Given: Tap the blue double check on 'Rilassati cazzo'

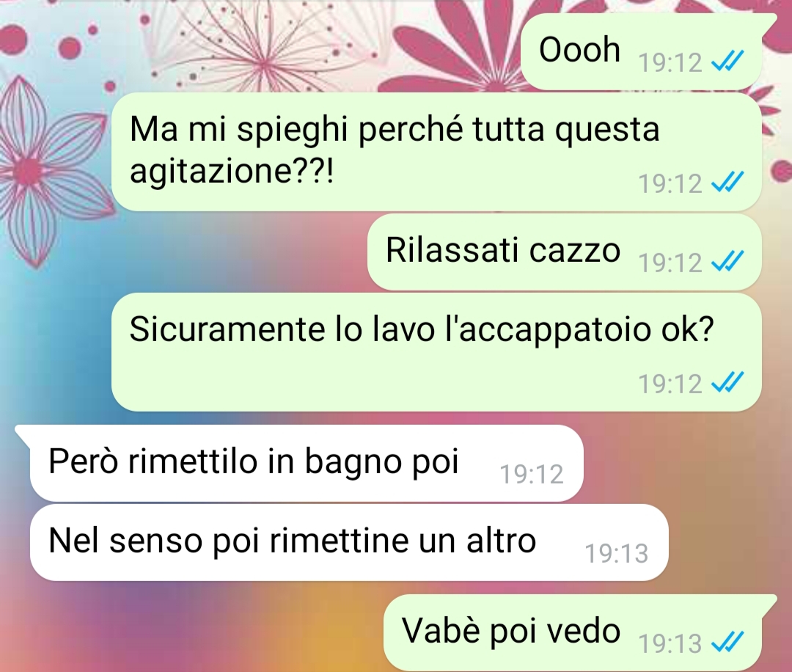Looking at the screenshot, I should point(727,262).
